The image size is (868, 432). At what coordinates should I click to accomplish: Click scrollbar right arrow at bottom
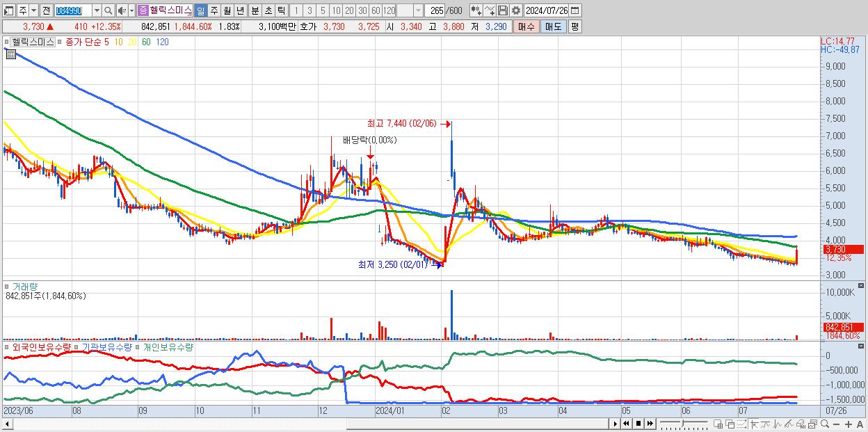click(615, 424)
